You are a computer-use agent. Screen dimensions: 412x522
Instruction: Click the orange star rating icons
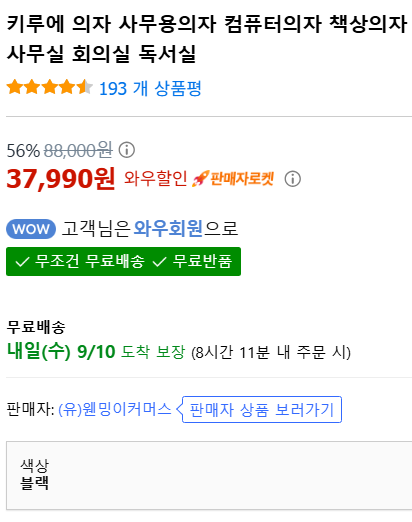coord(50,87)
